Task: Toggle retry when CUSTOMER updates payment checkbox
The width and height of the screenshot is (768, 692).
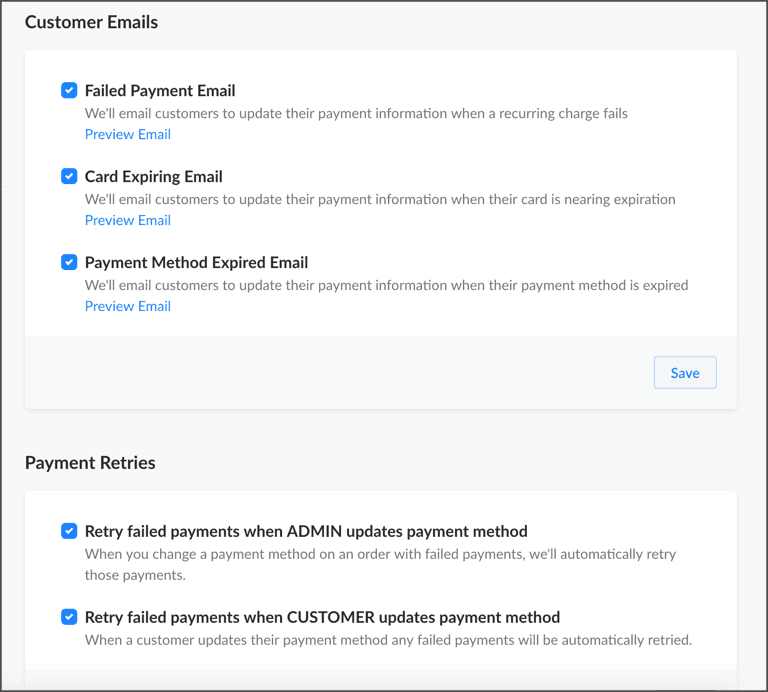Action: pos(69,617)
